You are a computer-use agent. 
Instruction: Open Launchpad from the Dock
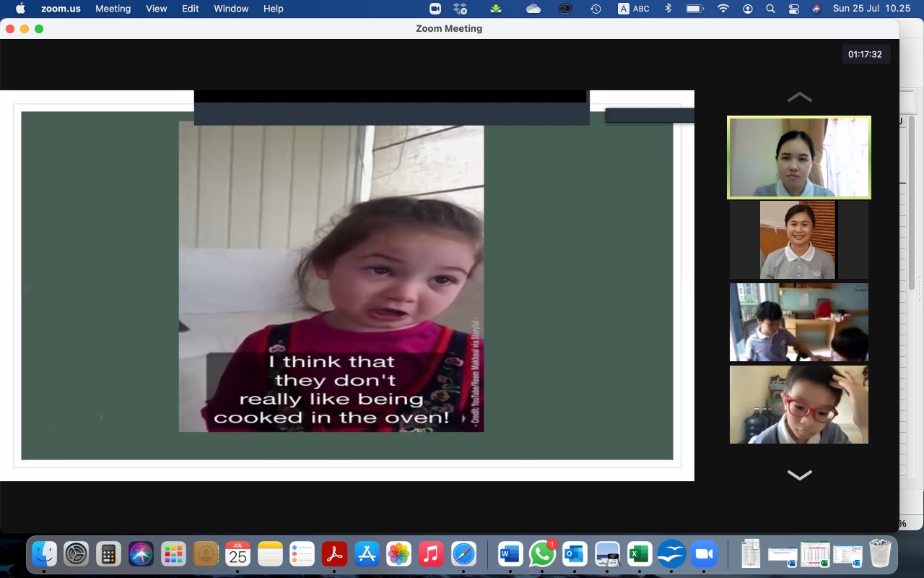point(173,554)
